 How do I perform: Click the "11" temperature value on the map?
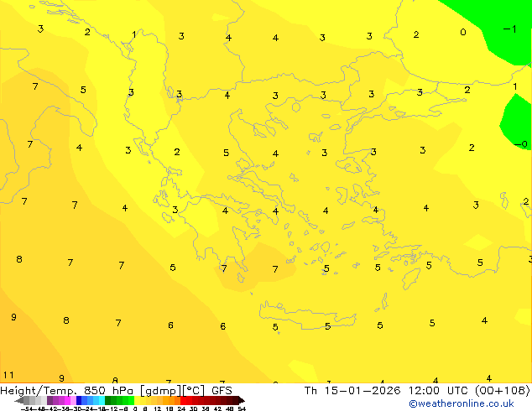pyautogui.click(x=8, y=375)
